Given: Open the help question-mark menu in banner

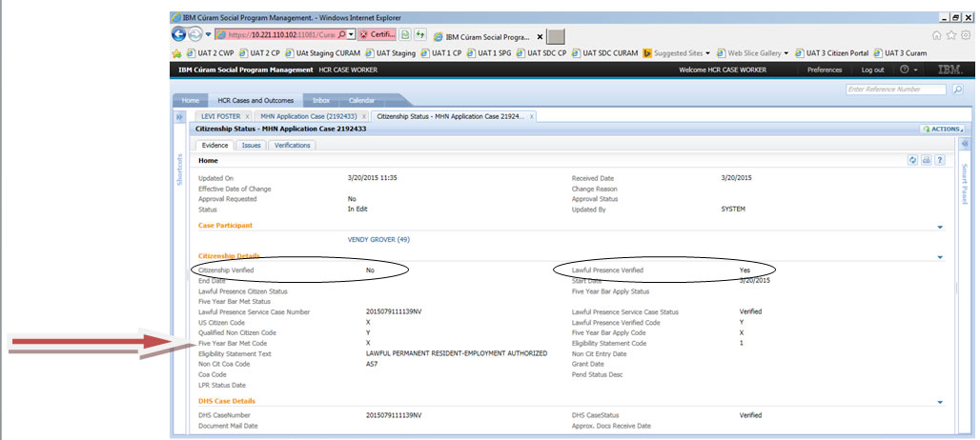Looking at the screenshot, I should [909, 70].
